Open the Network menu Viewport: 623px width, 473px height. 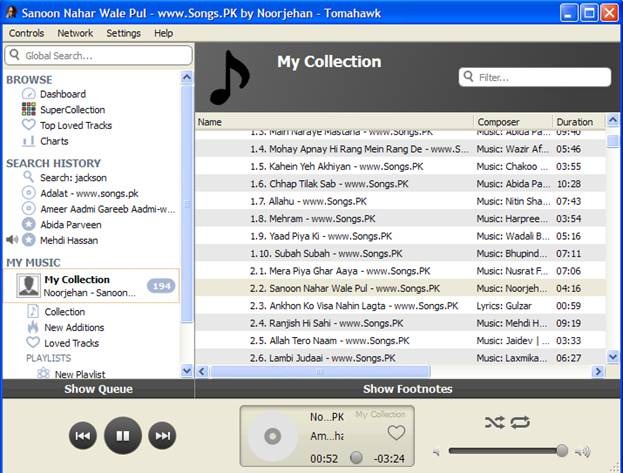point(75,33)
